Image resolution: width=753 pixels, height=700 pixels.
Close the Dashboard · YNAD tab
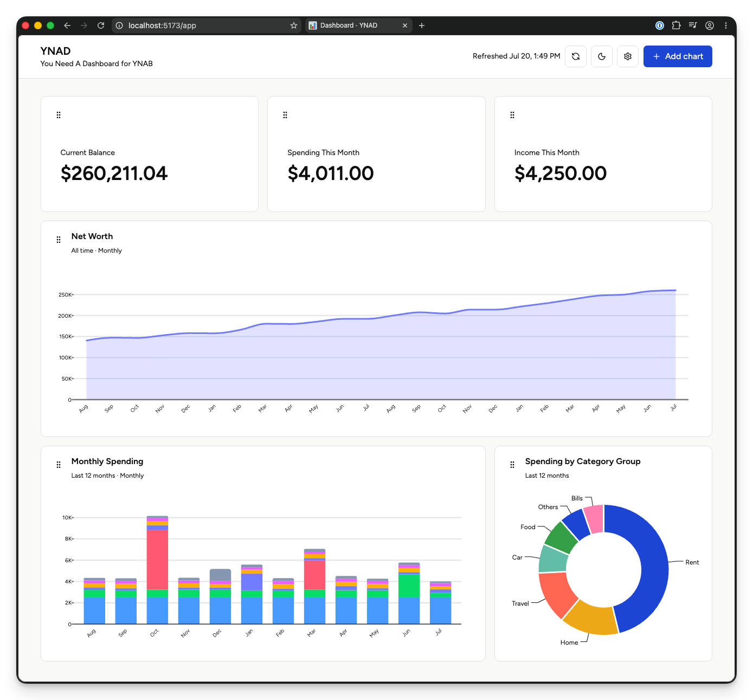405,25
